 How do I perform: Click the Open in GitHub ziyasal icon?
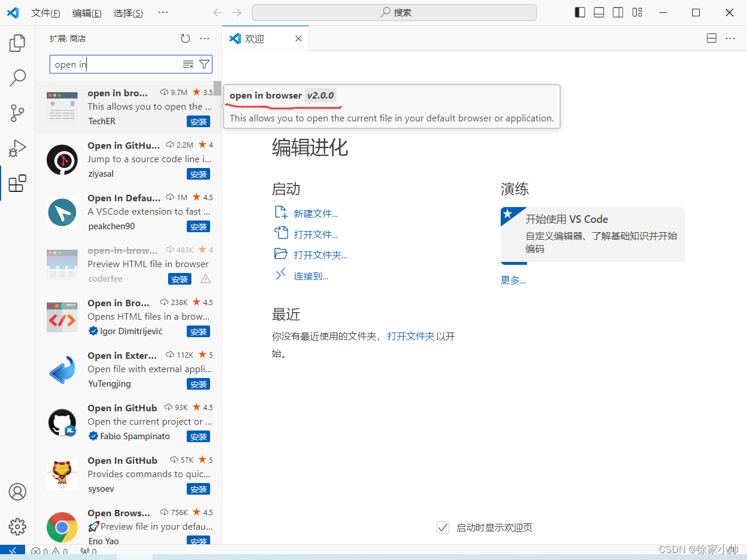click(x=62, y=160)
